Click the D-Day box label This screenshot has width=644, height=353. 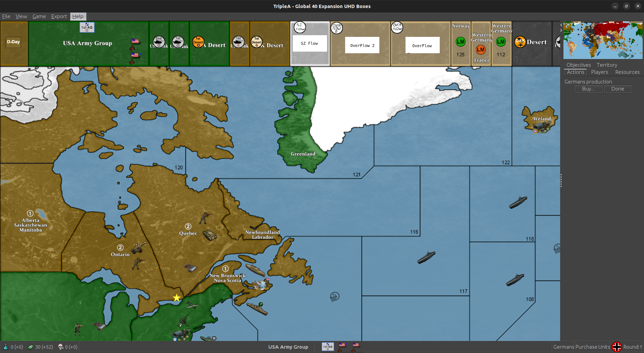(13, 42)
